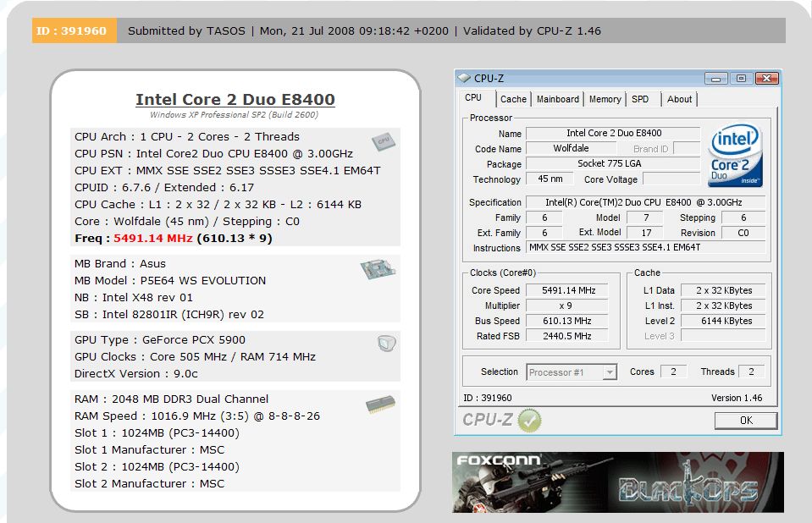The image size is (812, 523).
Task: Click the Technology field 45 nm
Action: (550, 179)
